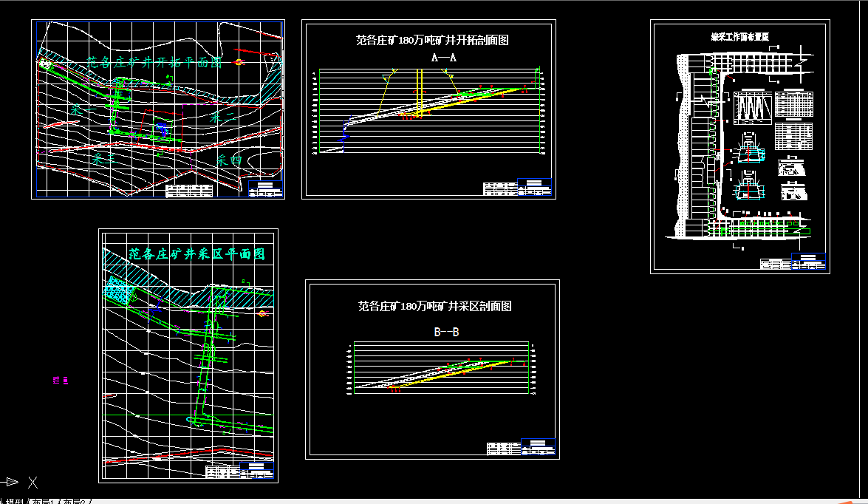Select the title 范各庄矿180万吨矿井采区剖面图
Image resolution: width=868 pixels, height=504 pixels.
[x=434, y=306]
